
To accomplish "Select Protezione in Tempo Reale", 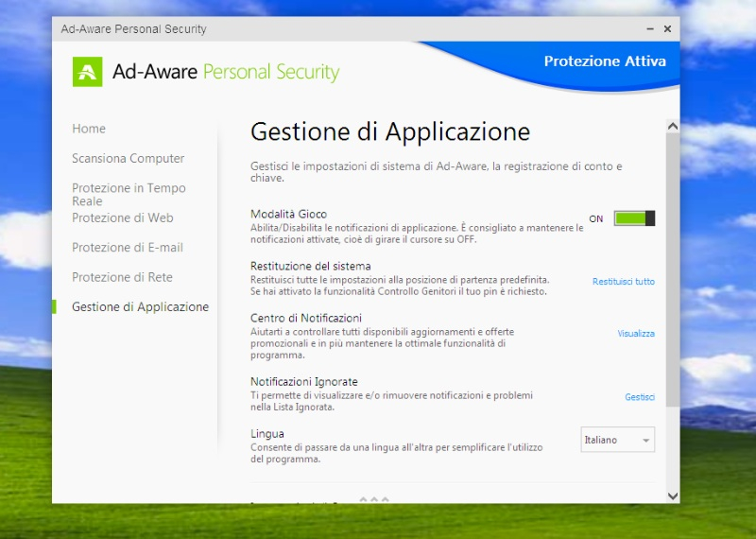I will point(129,194).
